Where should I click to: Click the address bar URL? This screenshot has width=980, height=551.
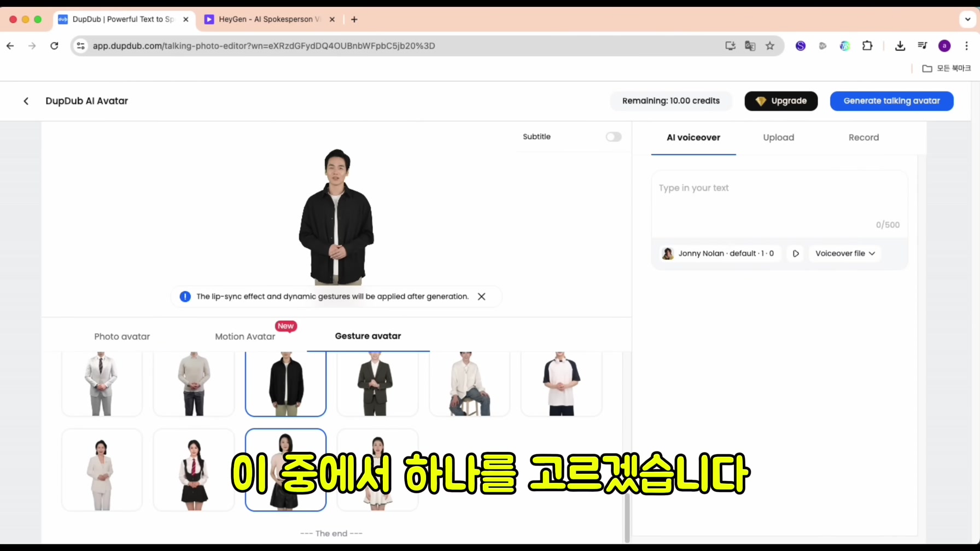264,46
